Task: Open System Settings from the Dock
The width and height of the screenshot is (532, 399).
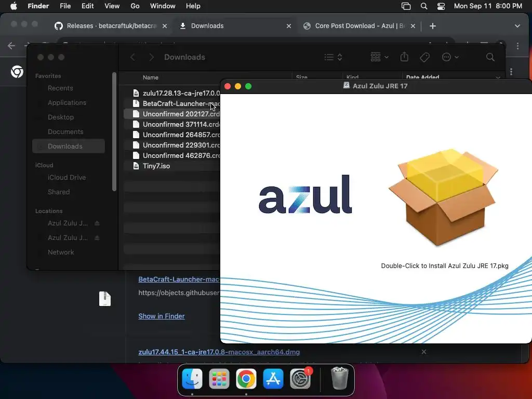Action: coord(300,379)
